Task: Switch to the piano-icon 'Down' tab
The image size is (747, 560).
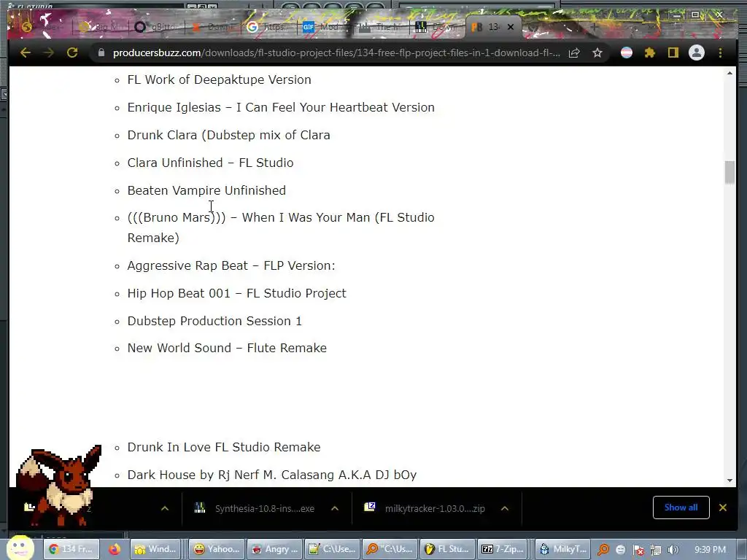Action: [436, 27]
